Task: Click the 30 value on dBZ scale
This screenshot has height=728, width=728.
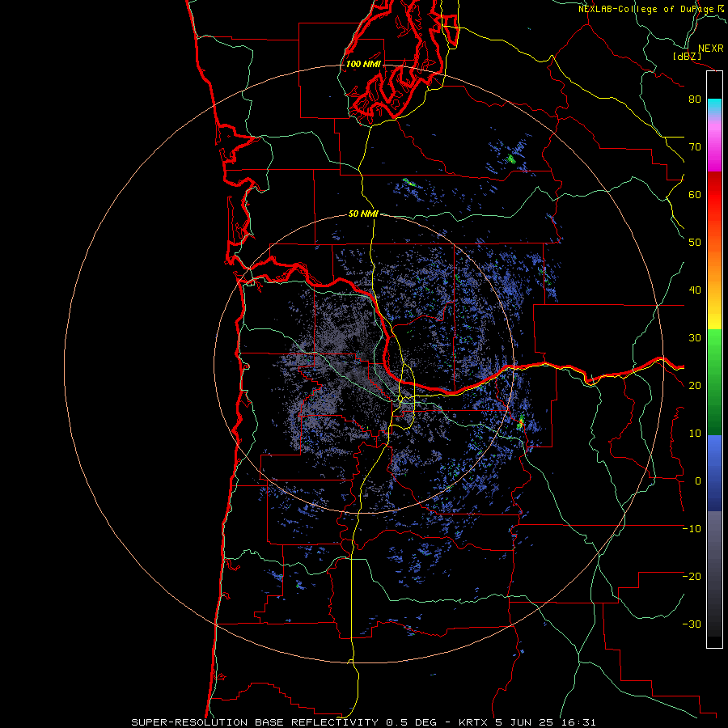Action: point(695,337)
